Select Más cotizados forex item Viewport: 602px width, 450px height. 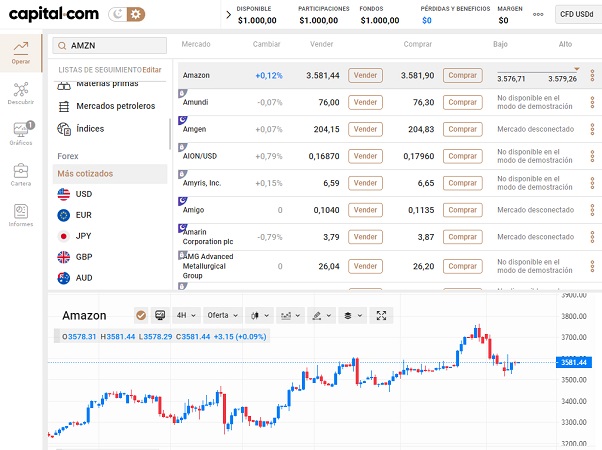coord(110,174)
